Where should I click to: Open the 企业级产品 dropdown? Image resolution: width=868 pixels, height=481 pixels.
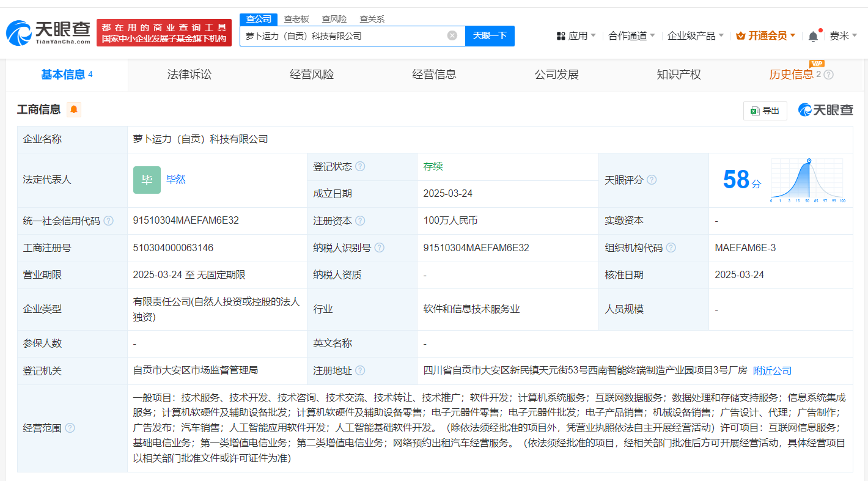695,36
